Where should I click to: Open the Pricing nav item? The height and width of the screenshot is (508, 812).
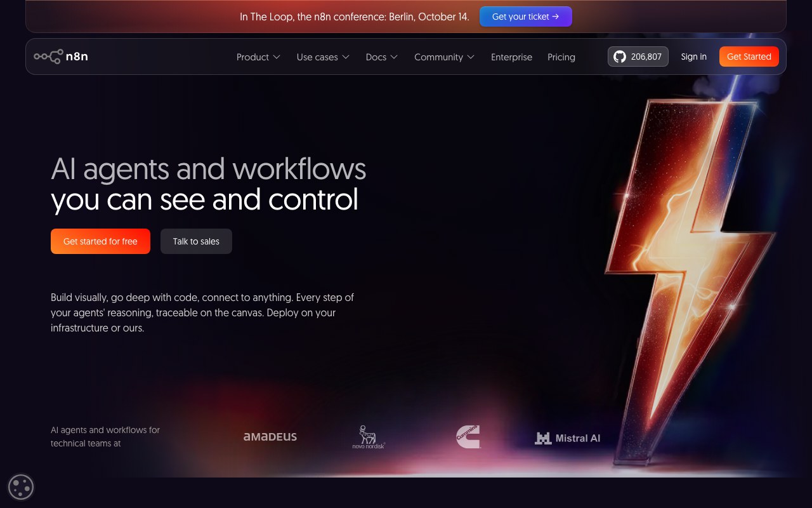pyautogui.click(x=561, y=57)
